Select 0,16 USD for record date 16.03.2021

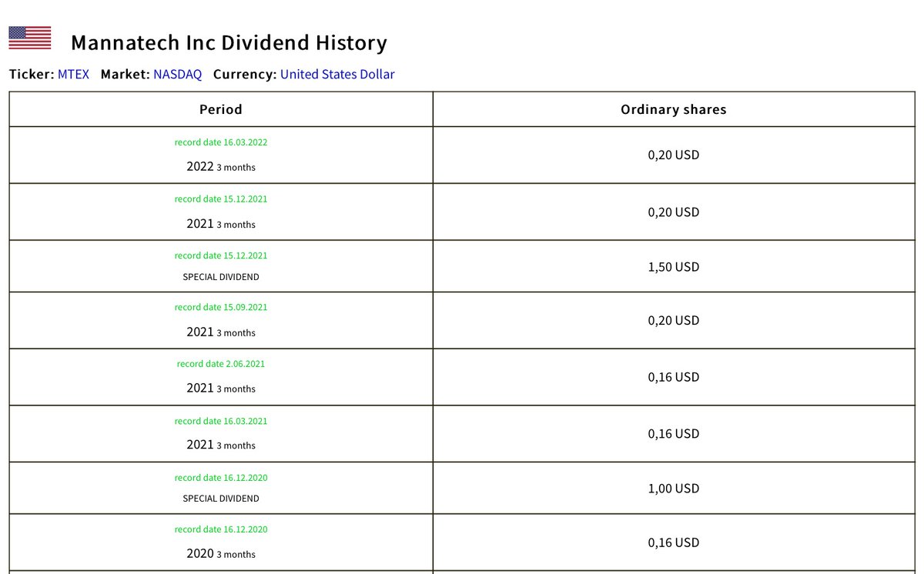pos(674,434)
